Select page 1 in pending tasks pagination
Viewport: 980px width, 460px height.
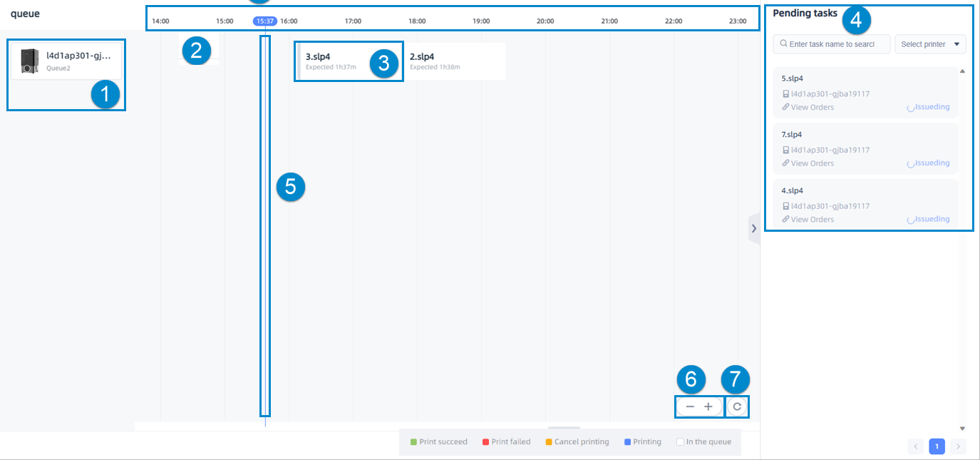937,446
